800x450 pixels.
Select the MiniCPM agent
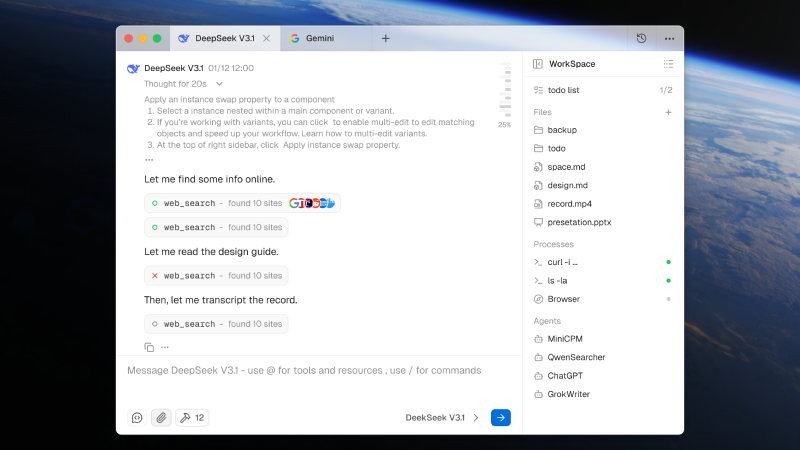click(x=603, y=339)
